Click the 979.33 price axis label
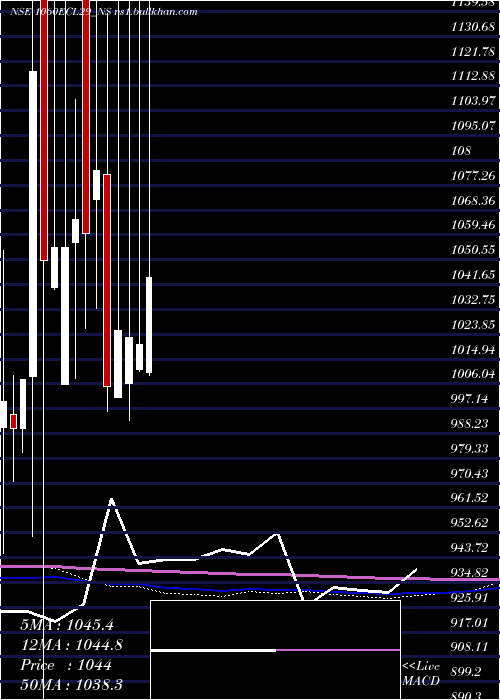 tap(470, 448)
